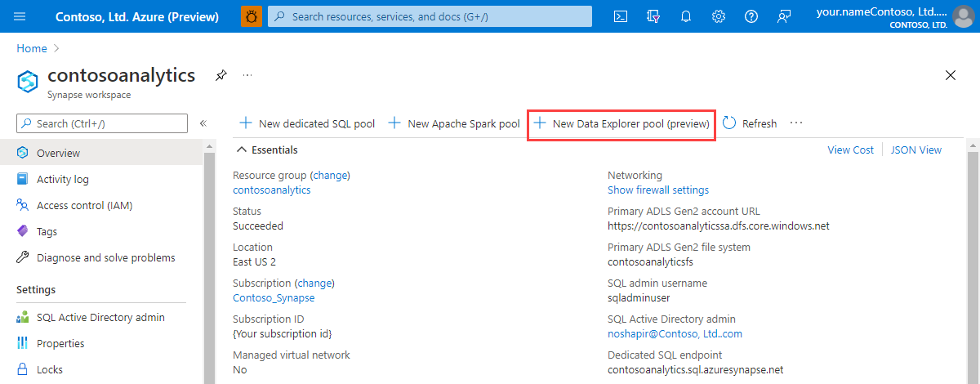Open portal settings gear icon
Viewport: 980px width, 384px height.
coord(719,16)
